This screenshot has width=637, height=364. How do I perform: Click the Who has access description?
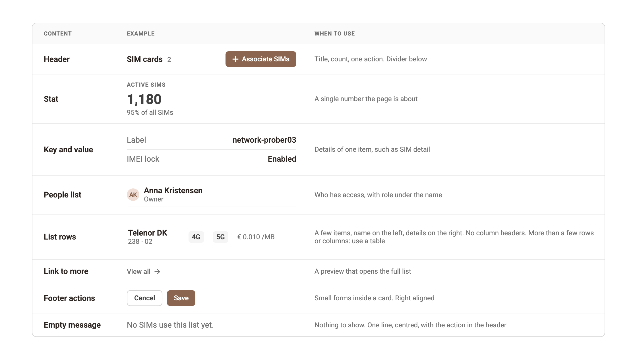[378, 195]
